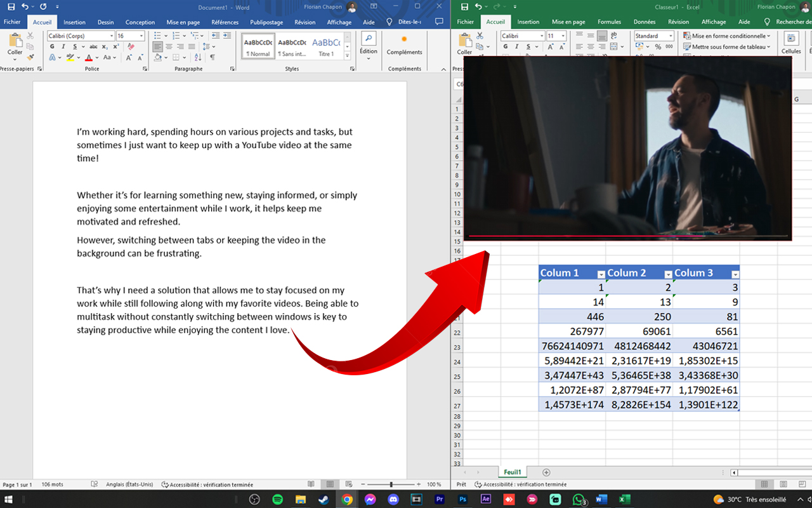Viewport: 812px width, 508px height.
Task: Click Mise en forme conditionnelle button
Action: (727, 36)
